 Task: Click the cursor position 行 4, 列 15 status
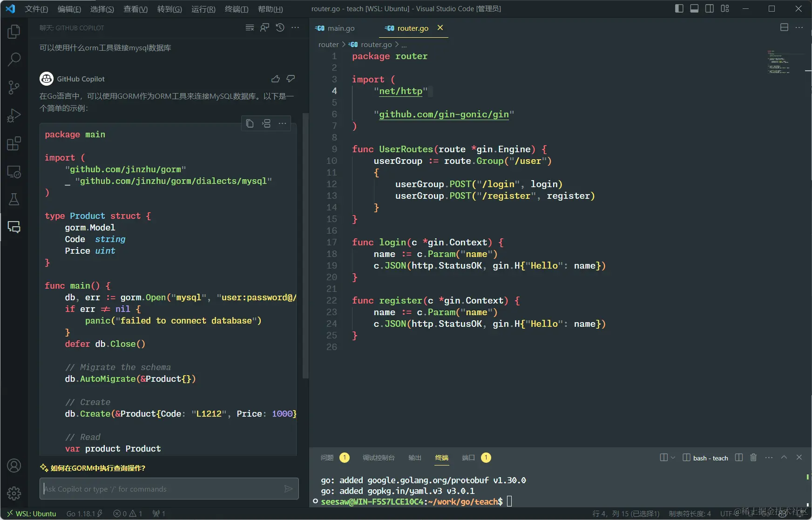(x=625, y=513)
